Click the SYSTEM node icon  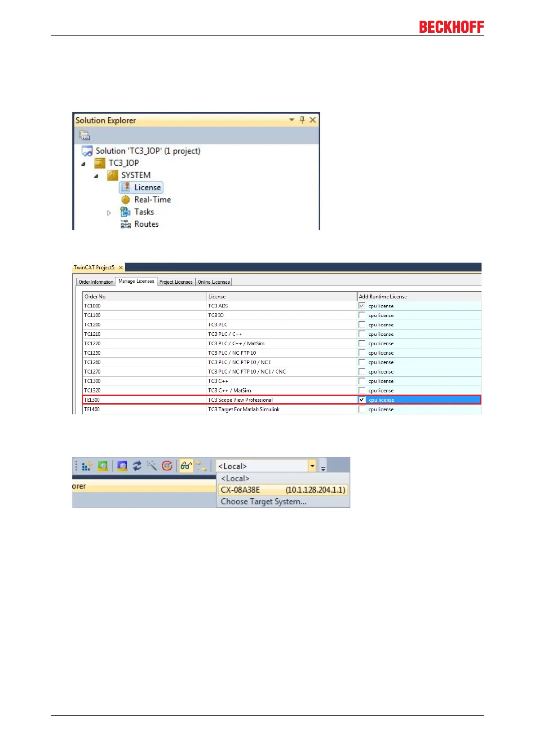pos(112,175)
